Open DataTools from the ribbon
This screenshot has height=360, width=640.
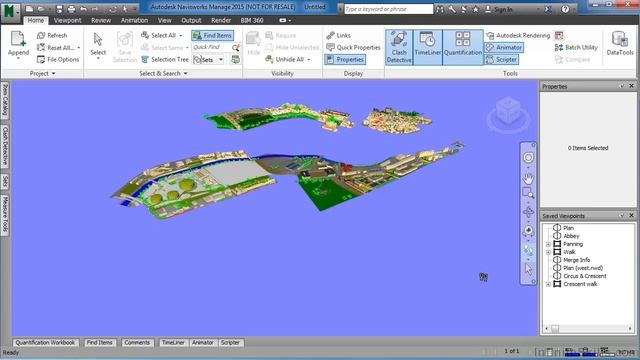coord(620,44)
